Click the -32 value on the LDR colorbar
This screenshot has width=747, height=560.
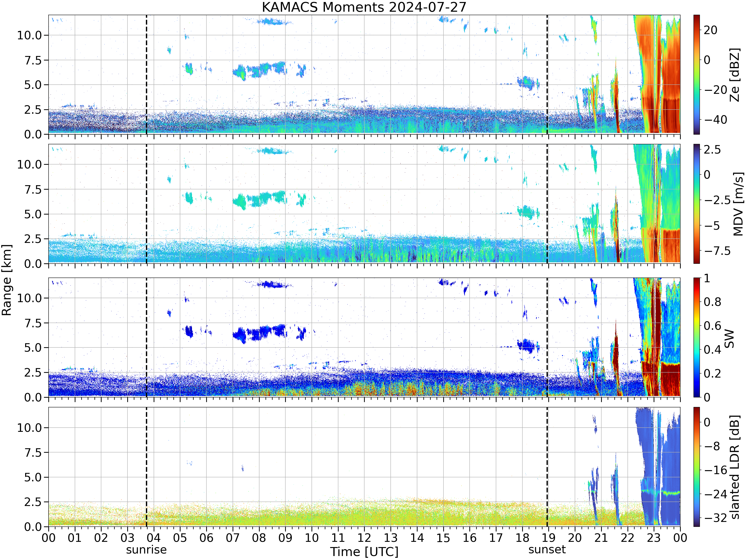pyautogui.click(x=715, y=517)
